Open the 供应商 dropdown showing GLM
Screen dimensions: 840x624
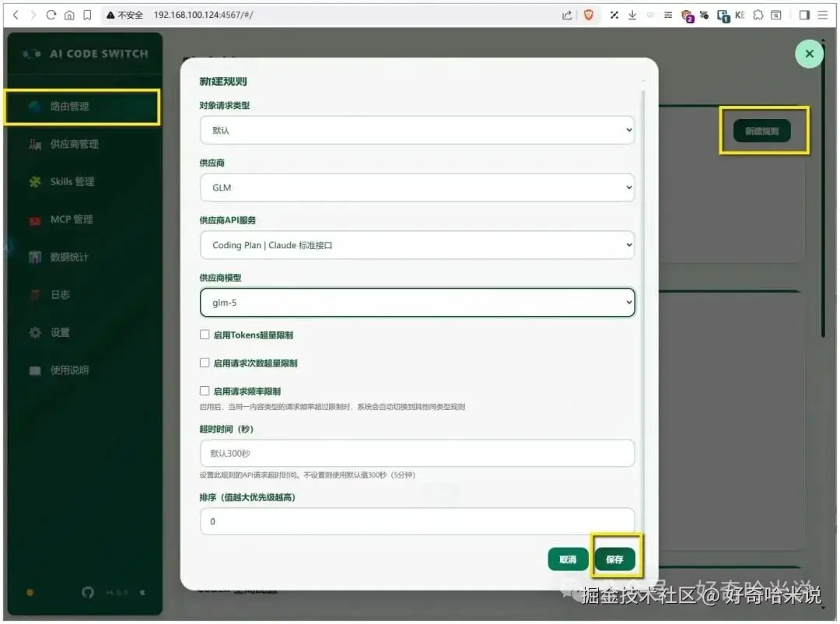click(418, 188)
